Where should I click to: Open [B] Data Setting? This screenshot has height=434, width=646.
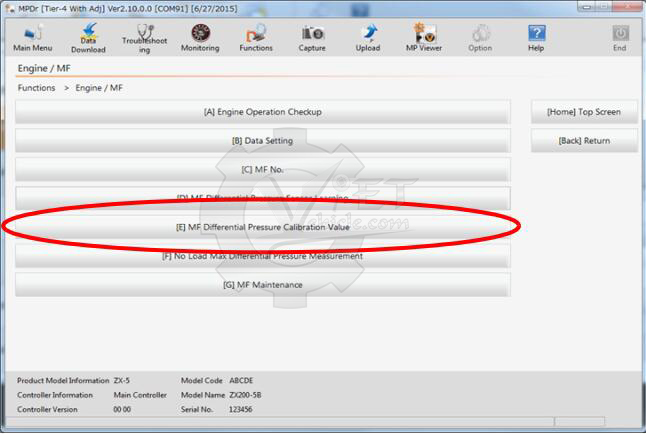262,141
